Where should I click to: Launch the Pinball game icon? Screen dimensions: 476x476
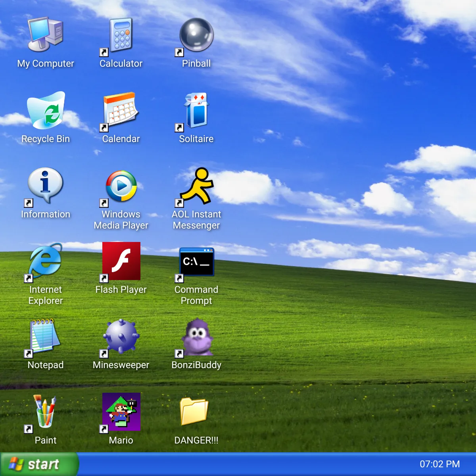(196, 35)
